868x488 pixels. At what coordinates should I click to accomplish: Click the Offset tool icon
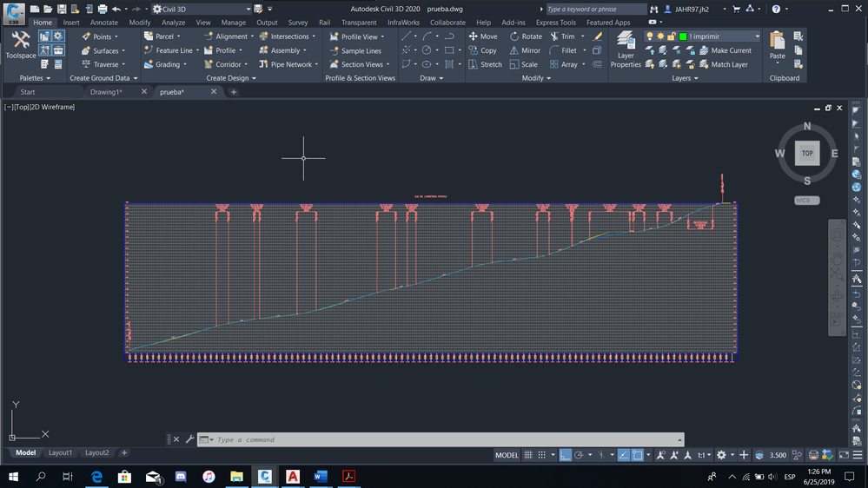tap(597, 64)
